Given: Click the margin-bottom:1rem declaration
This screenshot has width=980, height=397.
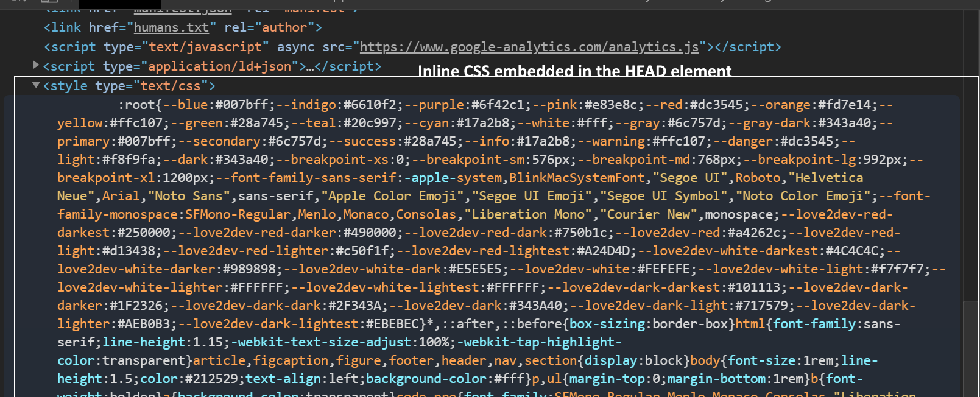Looking at the screenshot, I should click(x=735, y=379).
